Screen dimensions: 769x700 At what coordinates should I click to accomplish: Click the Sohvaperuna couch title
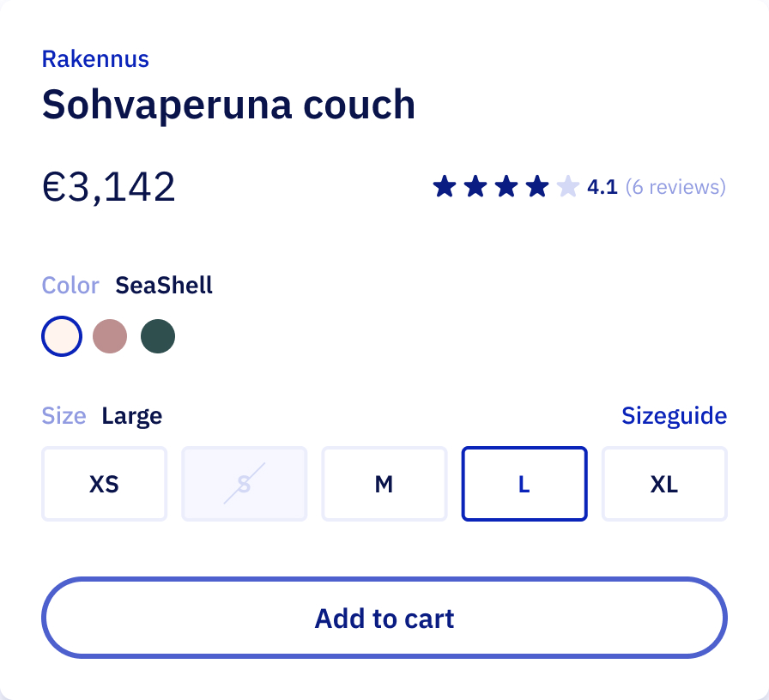(x=228, y=105)
